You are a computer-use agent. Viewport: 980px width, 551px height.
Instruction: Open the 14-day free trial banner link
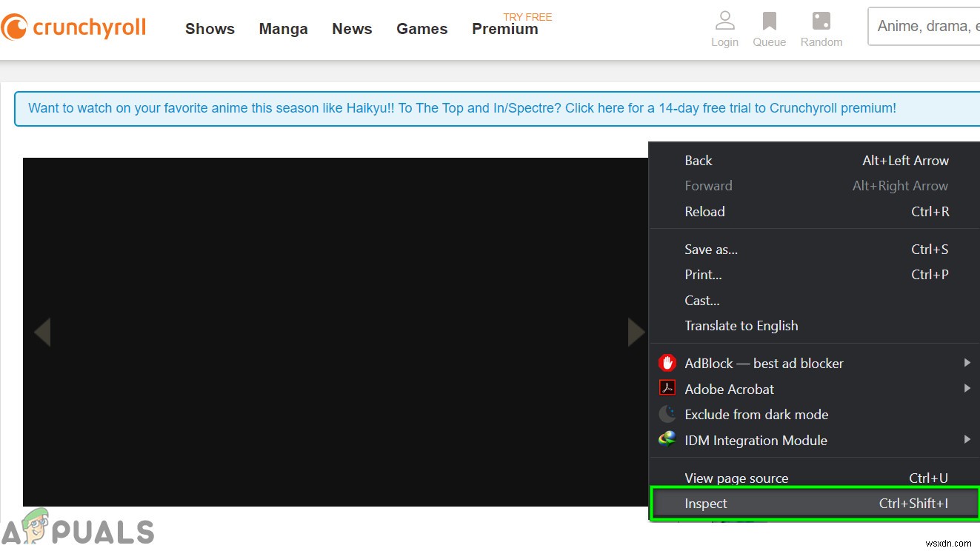(x=461, y=108)
